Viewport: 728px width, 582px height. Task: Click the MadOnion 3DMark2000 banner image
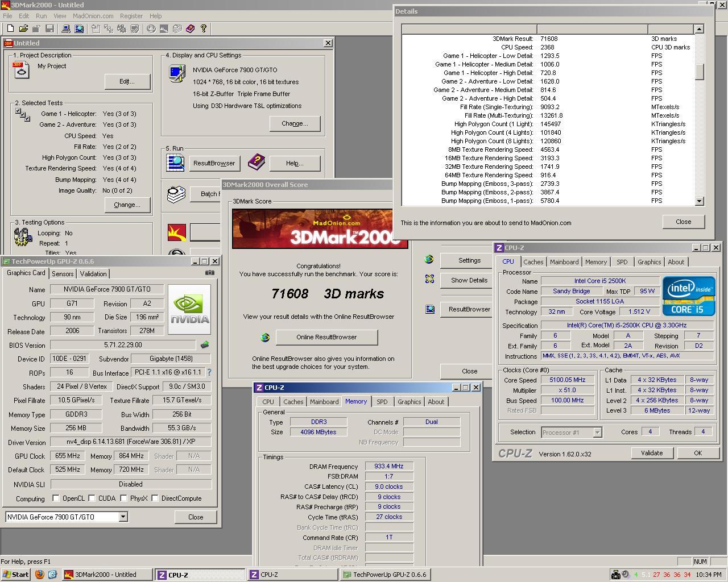point(320,228)
